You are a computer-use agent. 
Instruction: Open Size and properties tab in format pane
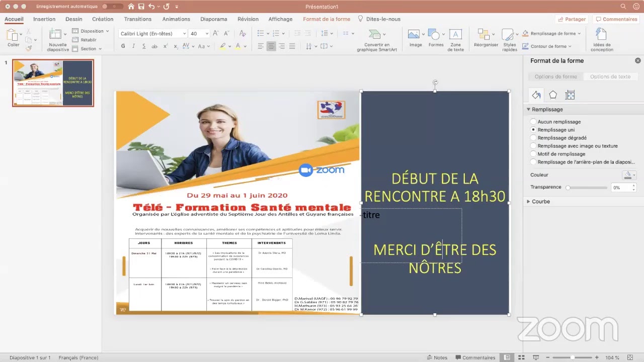pyautogui.click(x=570, y=95)
